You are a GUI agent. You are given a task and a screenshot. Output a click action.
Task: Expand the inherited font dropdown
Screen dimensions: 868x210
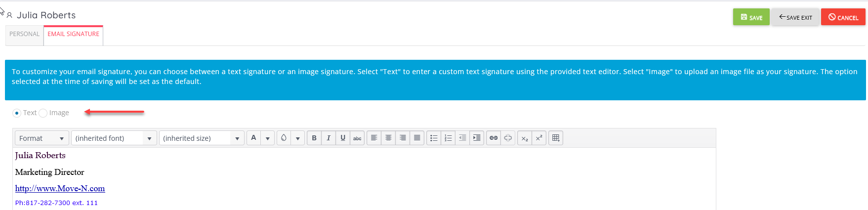point(114,138)
